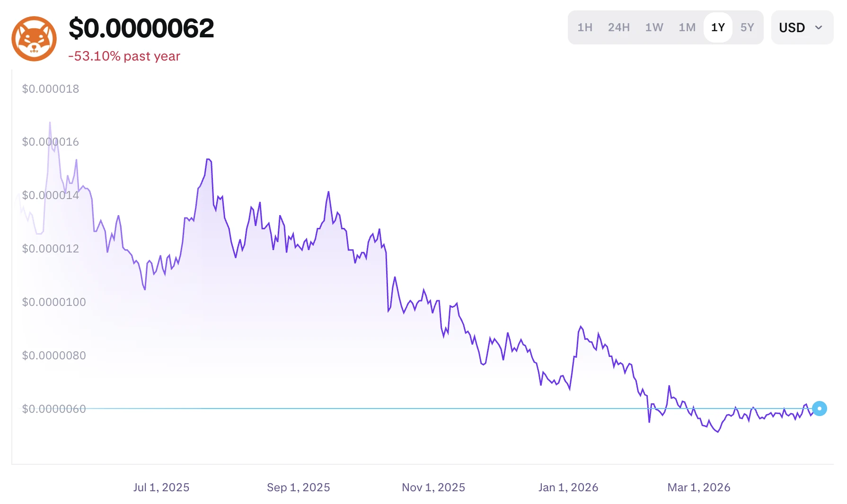Click the Jan 1, 2026 date label
The image size is (847, 504).
(568, 487)
